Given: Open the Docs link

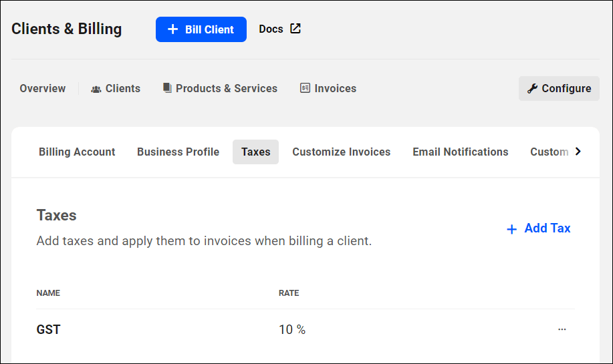Looking at the screenshot, I should [x=271, y=29].
